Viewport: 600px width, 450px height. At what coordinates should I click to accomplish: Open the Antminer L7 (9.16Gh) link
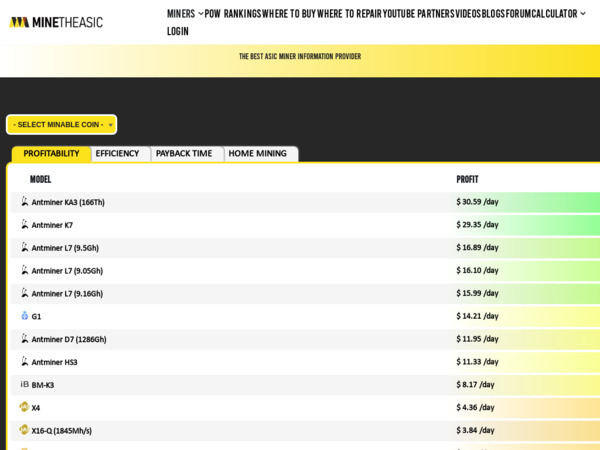67,294
